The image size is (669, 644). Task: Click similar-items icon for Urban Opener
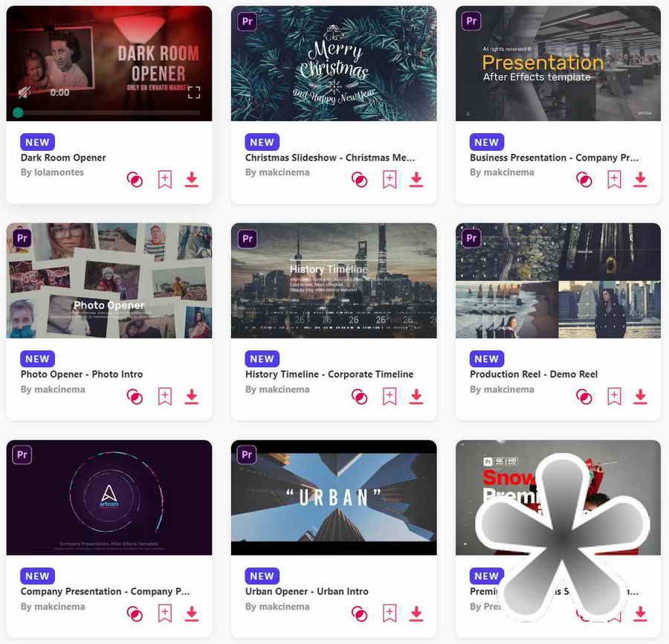point(359,614)
